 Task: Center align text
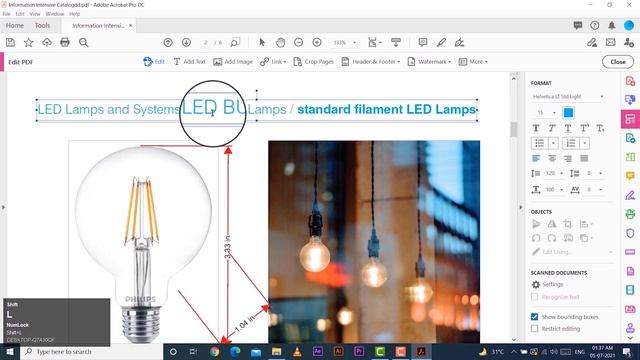(x=552, y=158)
